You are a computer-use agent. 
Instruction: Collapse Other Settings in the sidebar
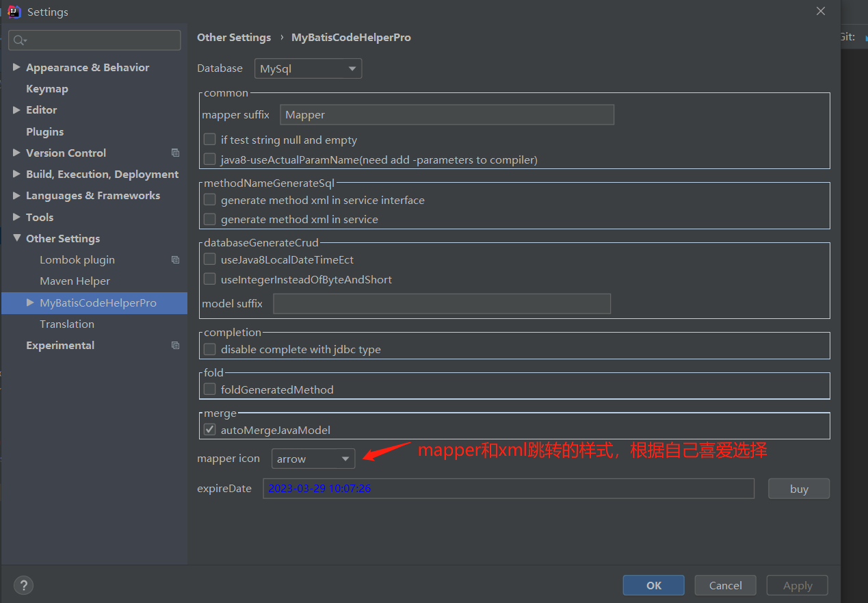tap(16, 238)
